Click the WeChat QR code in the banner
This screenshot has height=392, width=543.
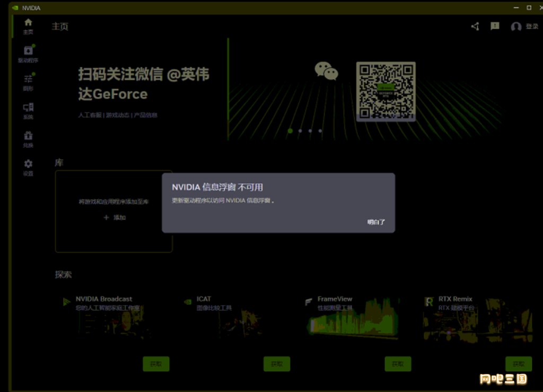(386, 91)
